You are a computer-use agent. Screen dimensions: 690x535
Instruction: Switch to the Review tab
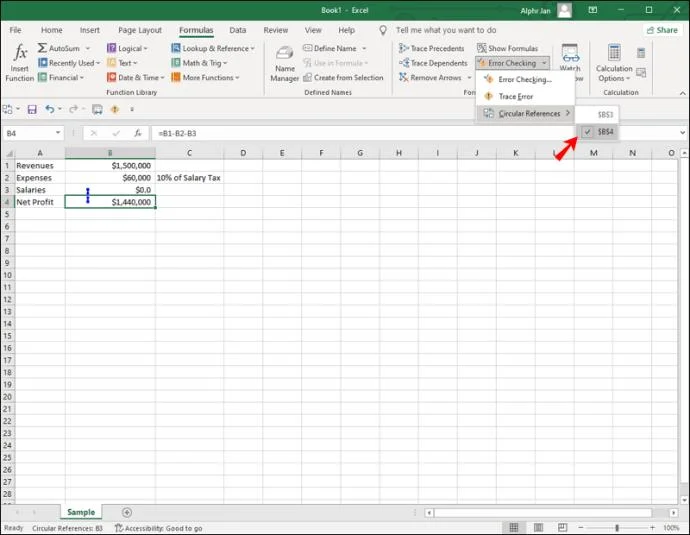pos(275,30)
